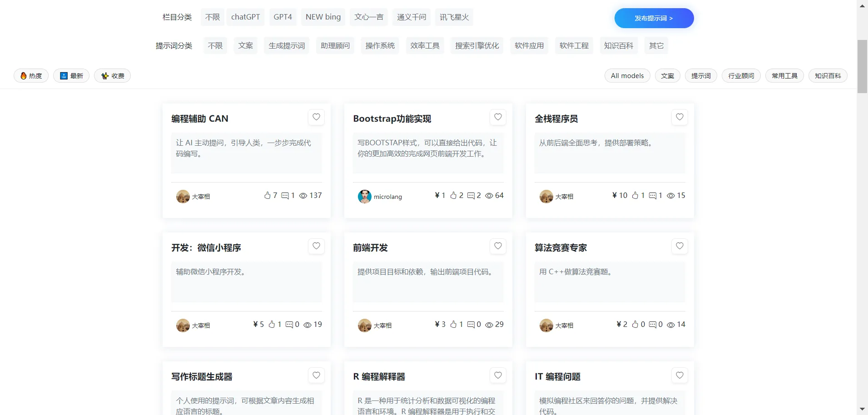This screenshot has height=415, width=868.
Task: Click the 大宰相 avatar on 前端开发 card
Action: tap(365, 326)
